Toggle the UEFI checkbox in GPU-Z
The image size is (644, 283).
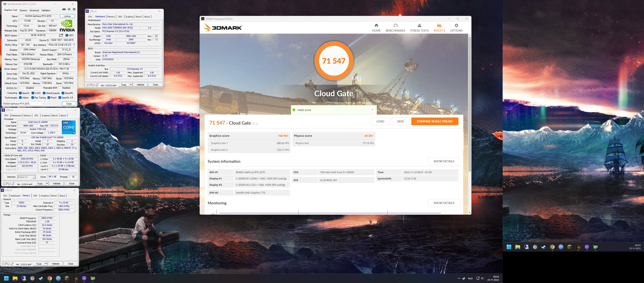[67, 35]
